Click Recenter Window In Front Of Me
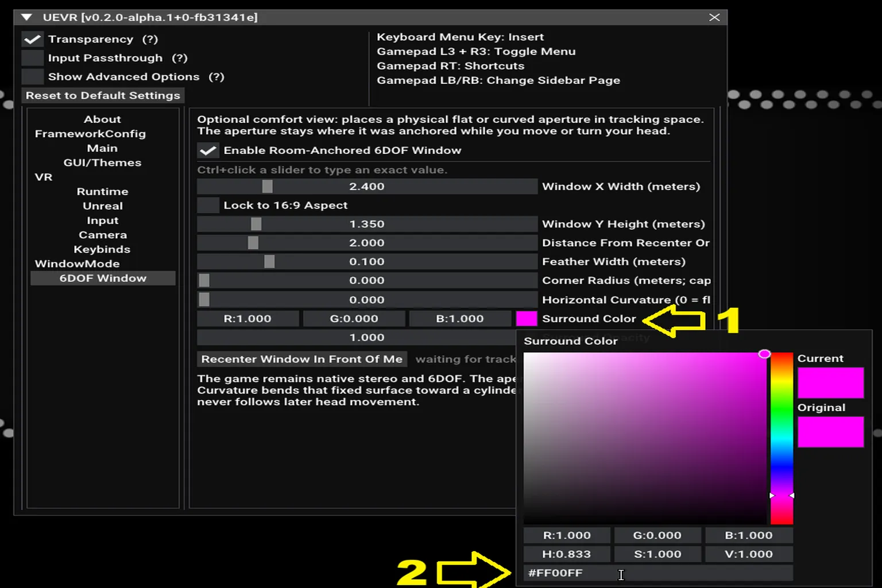 point(302,359)
